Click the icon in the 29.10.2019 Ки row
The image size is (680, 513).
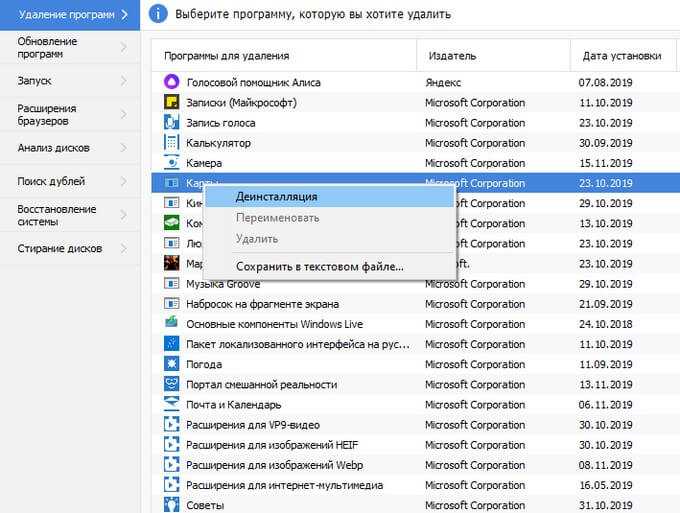tap(171, 203)
